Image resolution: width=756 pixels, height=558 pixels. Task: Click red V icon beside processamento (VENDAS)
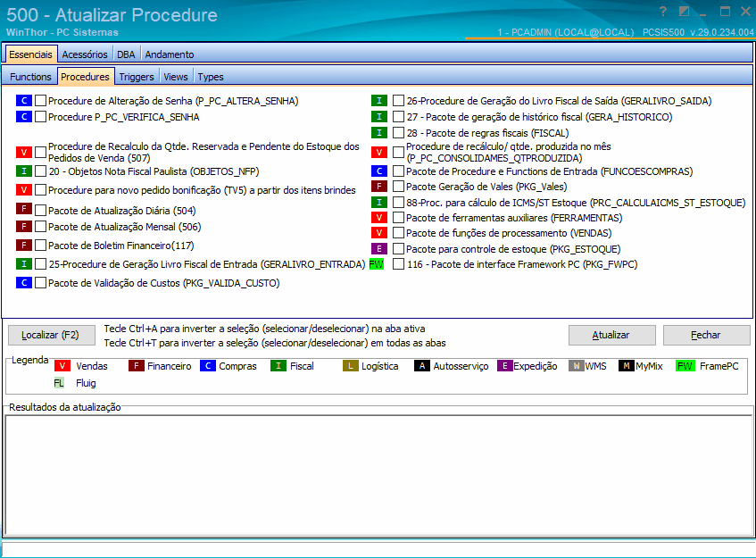tap(379, 233)
